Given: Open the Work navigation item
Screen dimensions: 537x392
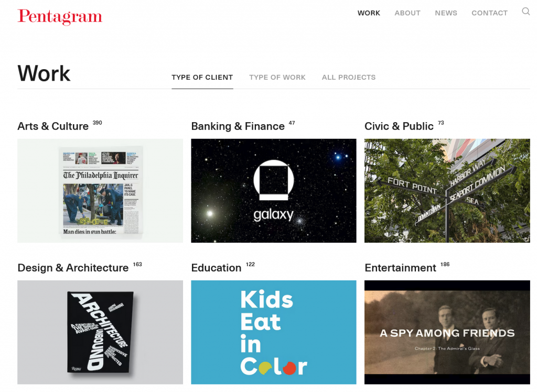Looking at the screenshot, I should pyautogui.click(x=369, y=13).
